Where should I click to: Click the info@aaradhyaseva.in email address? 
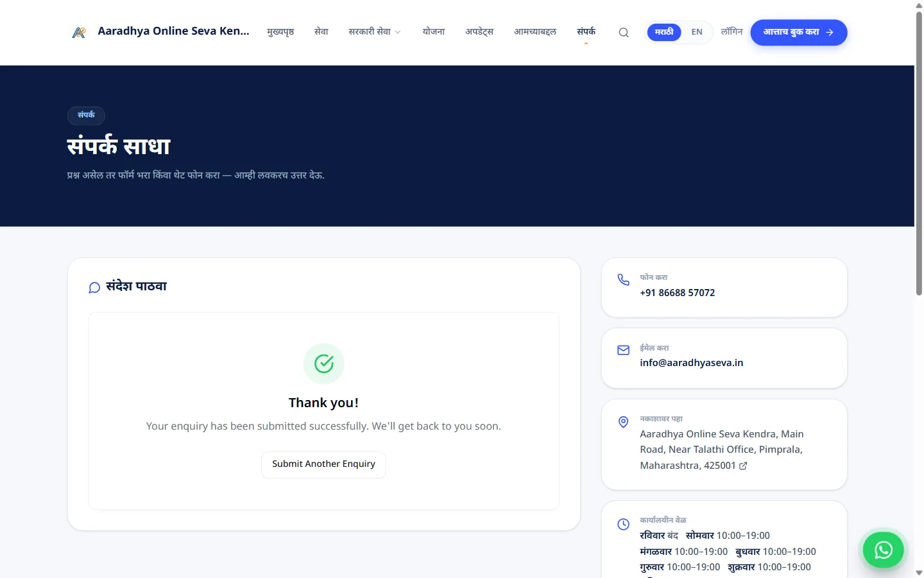(692, 363)
